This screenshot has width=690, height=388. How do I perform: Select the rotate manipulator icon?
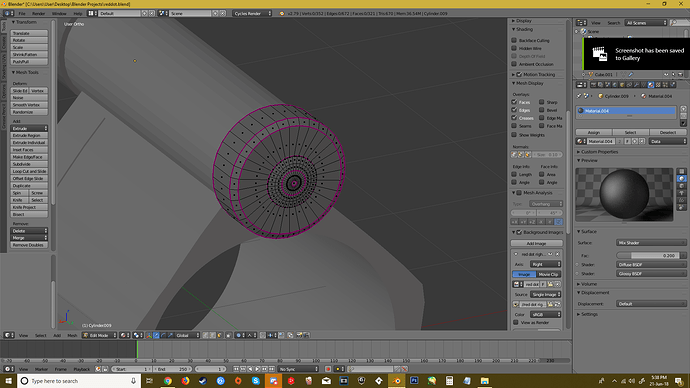(x=162, y=335)
